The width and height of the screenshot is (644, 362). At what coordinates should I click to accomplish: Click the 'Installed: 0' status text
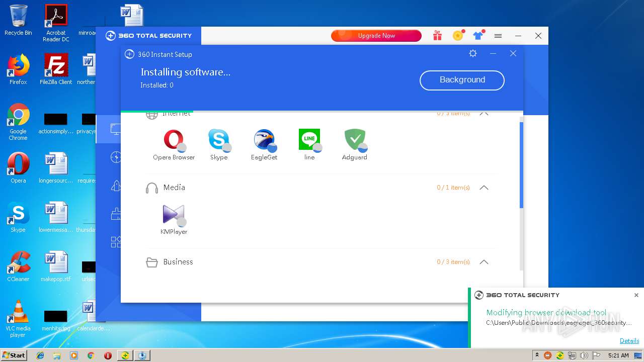pyautogui.click(x=157, y=85)
